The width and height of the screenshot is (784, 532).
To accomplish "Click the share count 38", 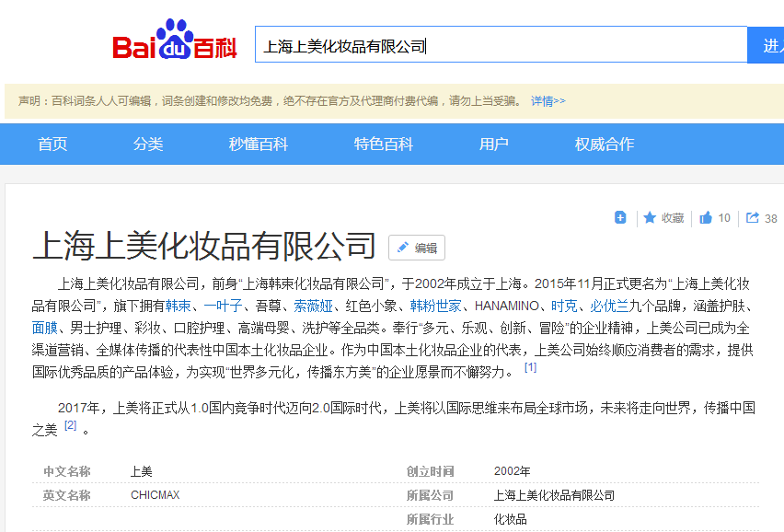I will (x=770, y=218).
